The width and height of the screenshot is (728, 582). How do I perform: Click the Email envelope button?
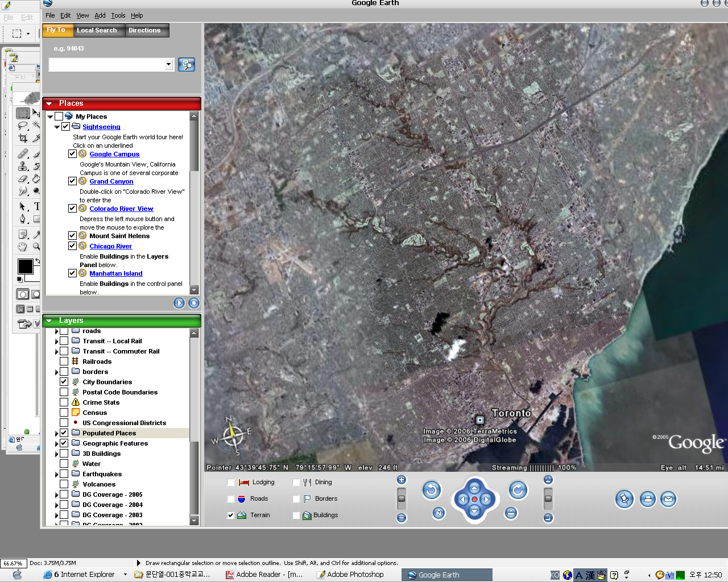tap(668, 500)
